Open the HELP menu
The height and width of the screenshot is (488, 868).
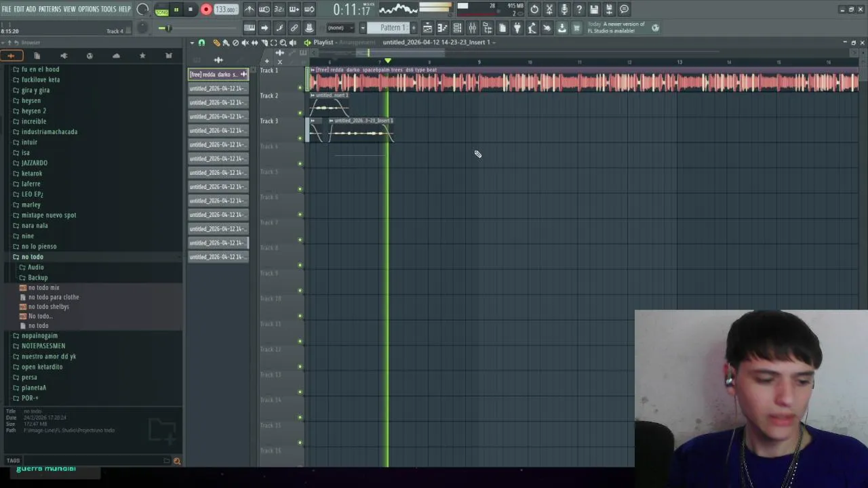(125, 9)
